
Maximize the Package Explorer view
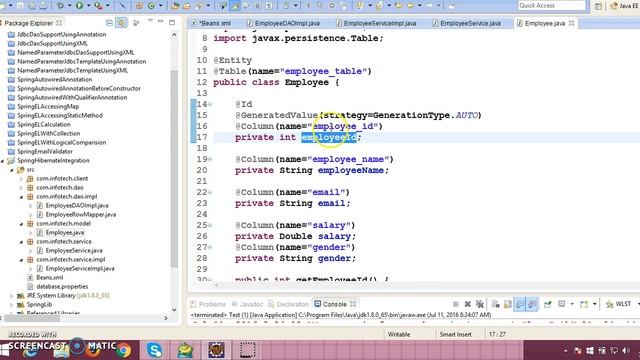click(x=172, y=23)
